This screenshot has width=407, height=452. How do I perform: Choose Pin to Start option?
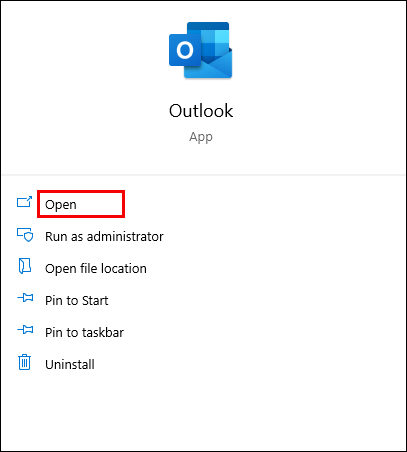click(x=77, y=301)
